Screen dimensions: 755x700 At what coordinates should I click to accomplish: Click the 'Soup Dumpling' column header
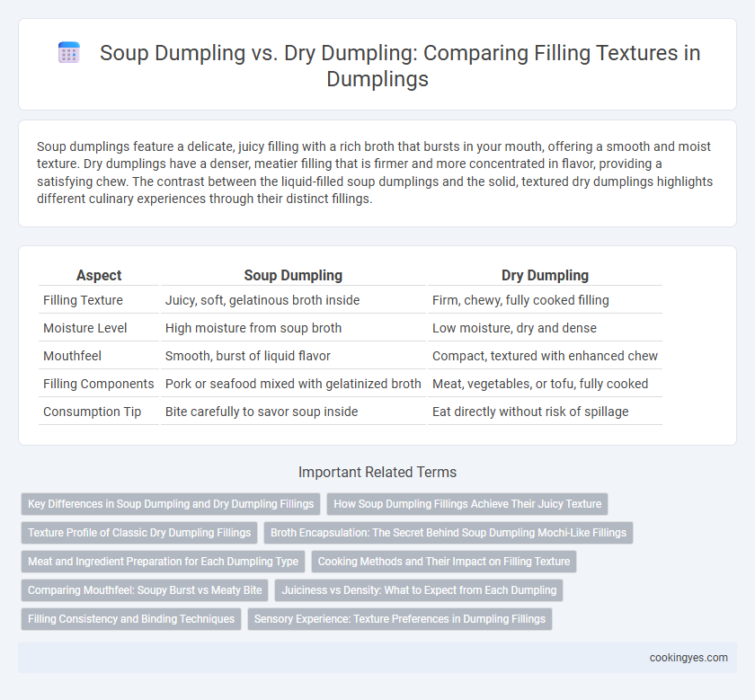(x=293, y=275)
